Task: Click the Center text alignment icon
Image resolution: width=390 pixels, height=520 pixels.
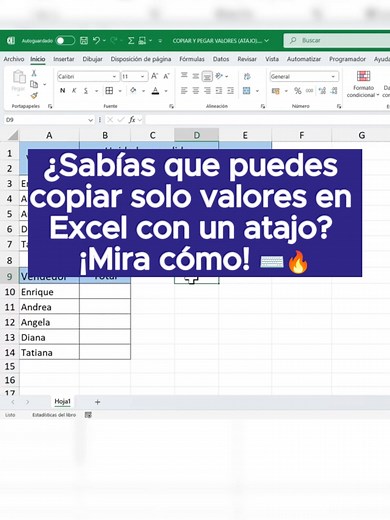Action: [x=196, y=91]
